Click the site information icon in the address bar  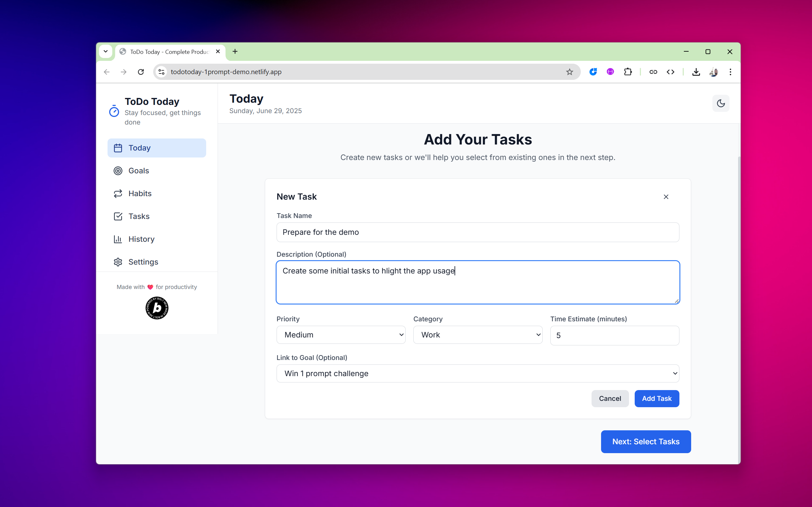coord(161,72)
